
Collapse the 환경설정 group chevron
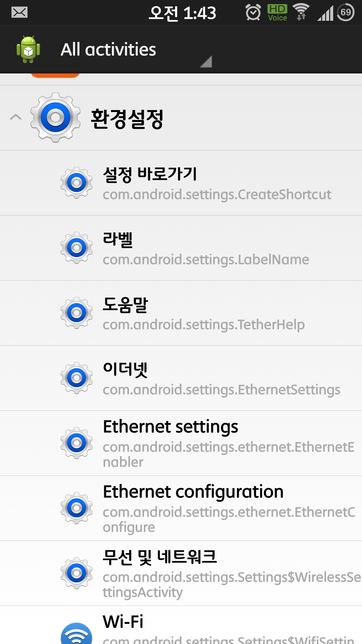(x=16, y=117)
